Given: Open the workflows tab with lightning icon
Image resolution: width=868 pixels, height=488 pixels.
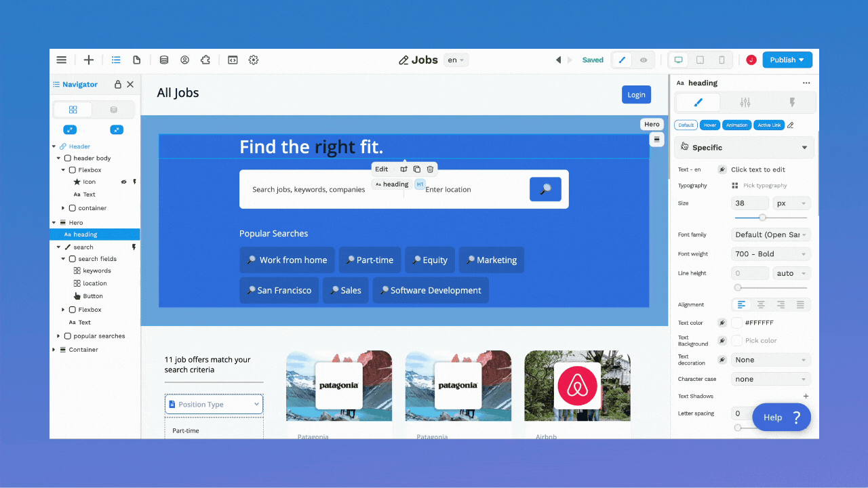Looking at the screenshot, I should click(x=791, y=102).
